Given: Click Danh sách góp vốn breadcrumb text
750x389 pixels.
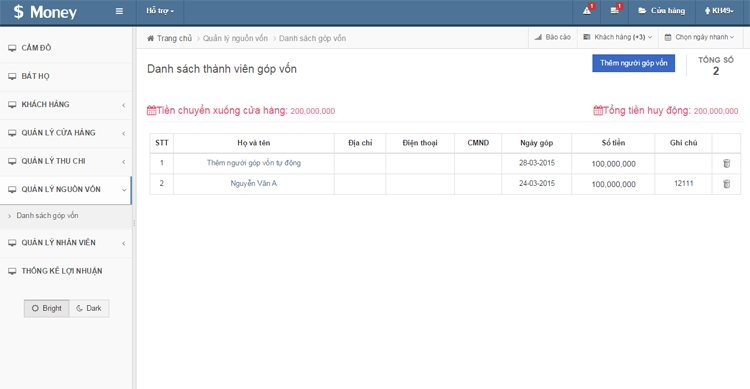Looking at the screenshot, I should (x=312, y=38).
